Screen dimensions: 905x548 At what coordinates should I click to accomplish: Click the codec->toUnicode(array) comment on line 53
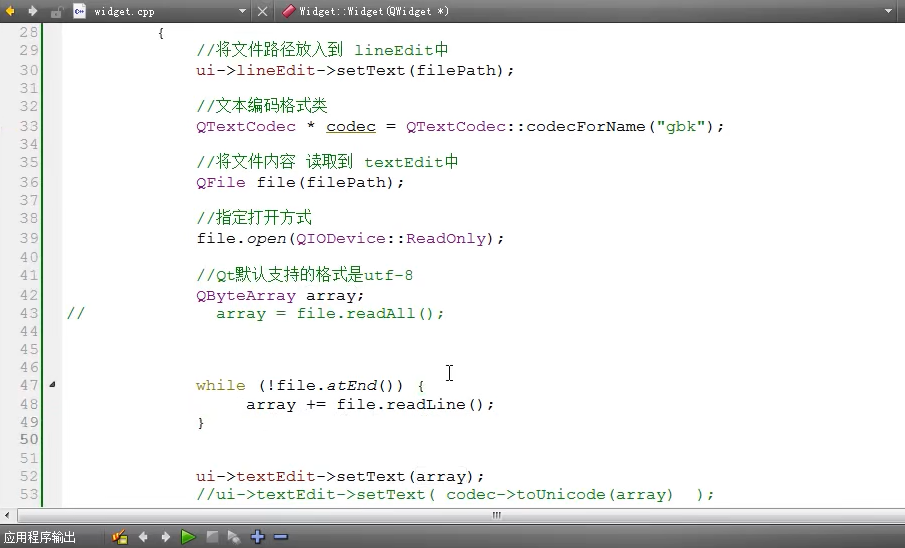560,495
